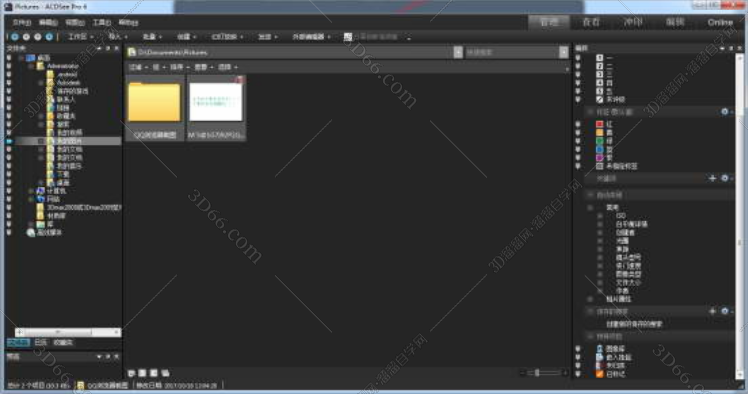Expand the 相片属性 category node

tap(591, 299)
